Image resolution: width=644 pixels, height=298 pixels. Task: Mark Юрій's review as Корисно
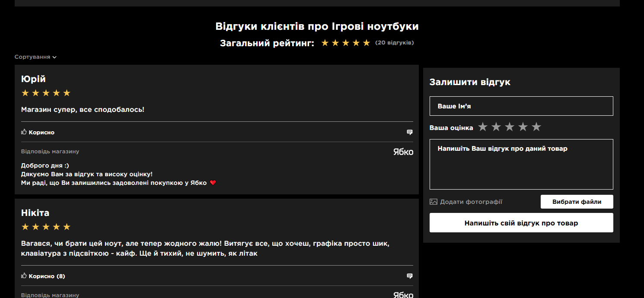pyautogui.click(x=38, y=132)
